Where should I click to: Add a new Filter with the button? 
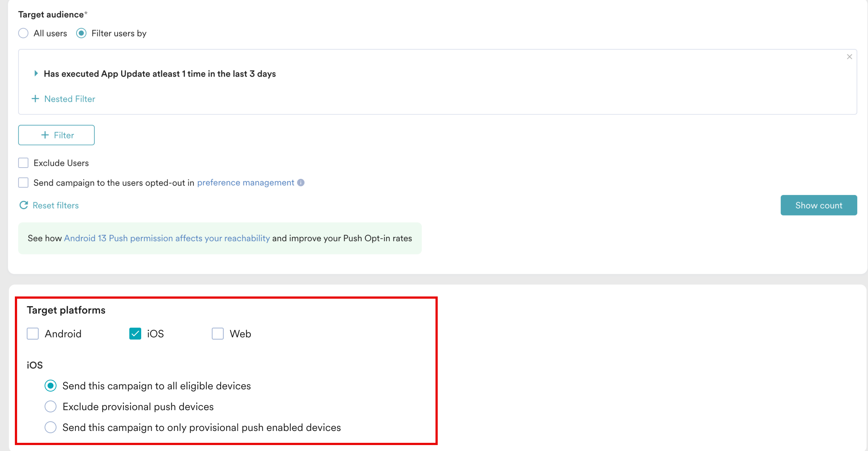pyautogui.click(x=56, y=135)
